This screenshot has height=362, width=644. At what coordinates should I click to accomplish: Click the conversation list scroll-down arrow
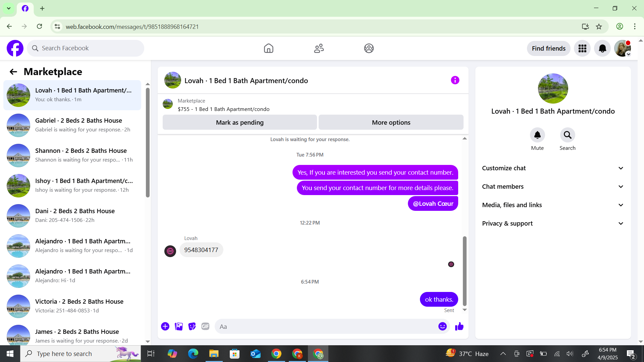click(x=148, y=342)
